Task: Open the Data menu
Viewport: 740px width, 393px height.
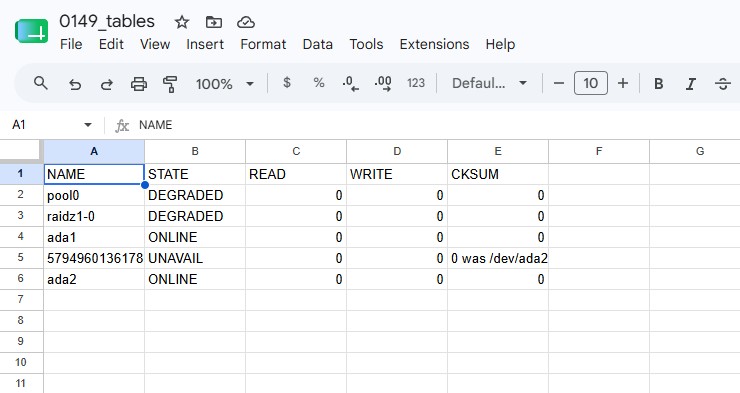Action: coord(318,44)
